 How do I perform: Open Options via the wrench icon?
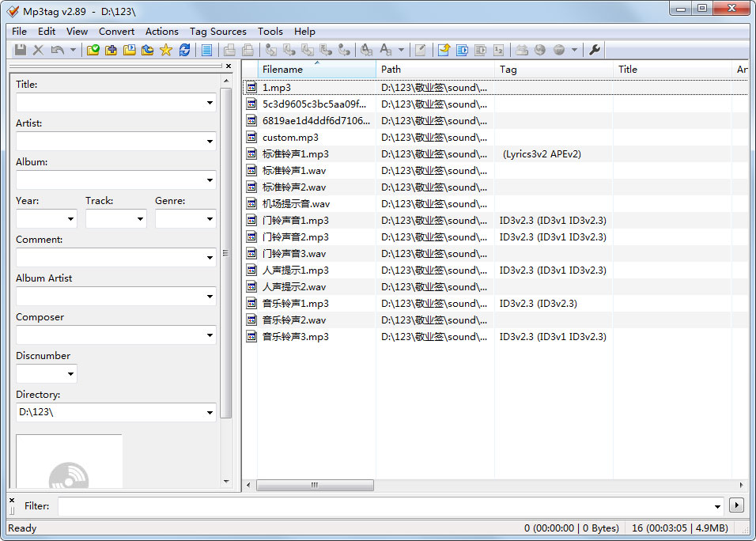pyautogui.click(x=595, y=50)
